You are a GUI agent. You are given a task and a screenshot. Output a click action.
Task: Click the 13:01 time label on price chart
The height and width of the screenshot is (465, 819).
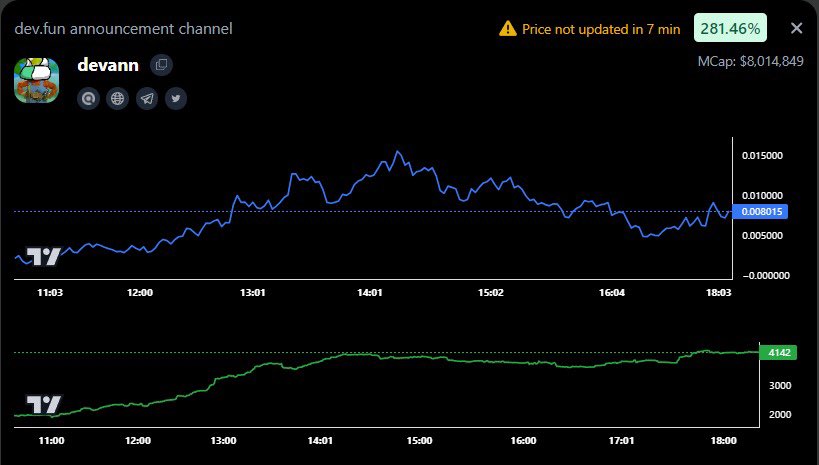(x=253, y=293)
